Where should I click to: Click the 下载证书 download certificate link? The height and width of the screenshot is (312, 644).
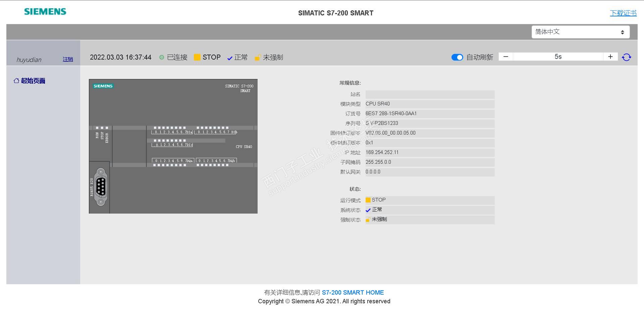point(623,13)
